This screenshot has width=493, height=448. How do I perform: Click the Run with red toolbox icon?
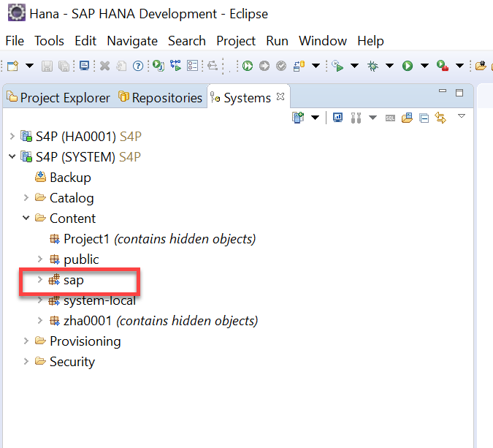coord(443,66)
